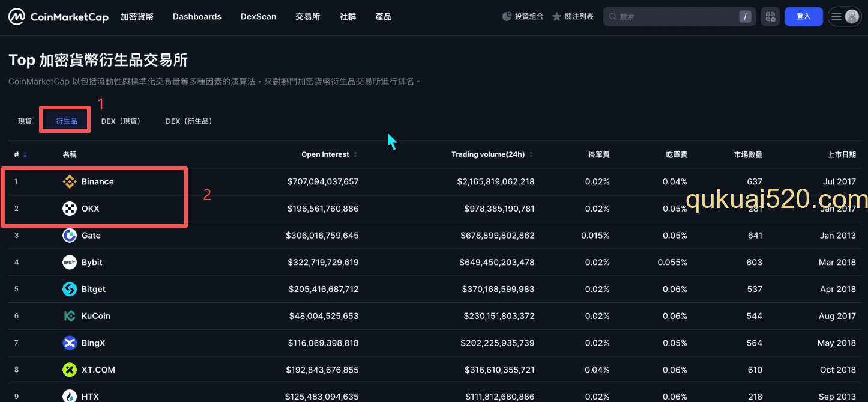Switch to the DEX（衍生品）tab

[189, 121]
